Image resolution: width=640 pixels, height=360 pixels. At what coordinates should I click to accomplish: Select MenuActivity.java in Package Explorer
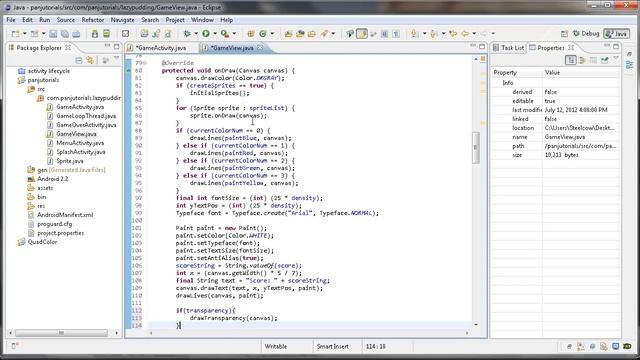pyautogui.click(x=80, y=143)
